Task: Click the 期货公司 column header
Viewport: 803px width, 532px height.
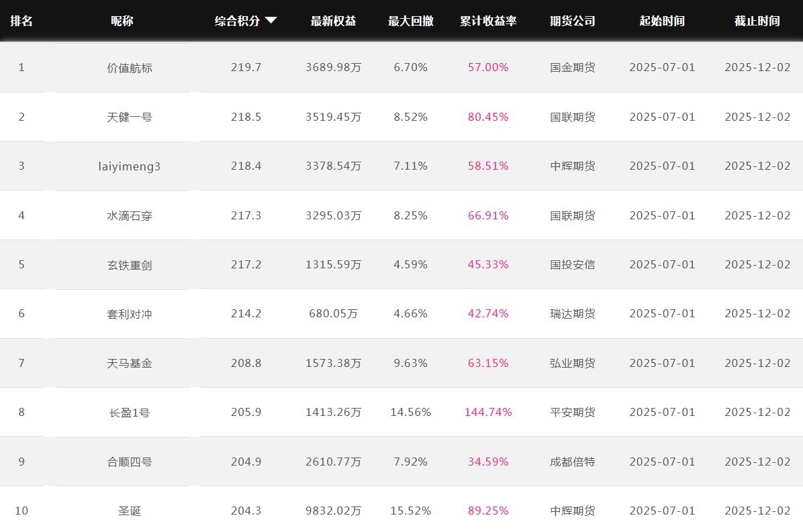Action: coord(572,21)
